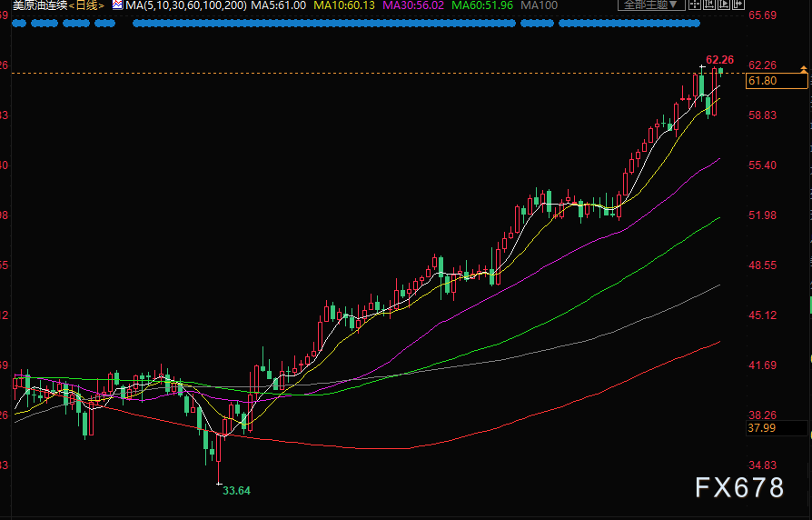812x520 pixels.
Task: Click the second top-right chart tool icon
Action: [709, 5]
